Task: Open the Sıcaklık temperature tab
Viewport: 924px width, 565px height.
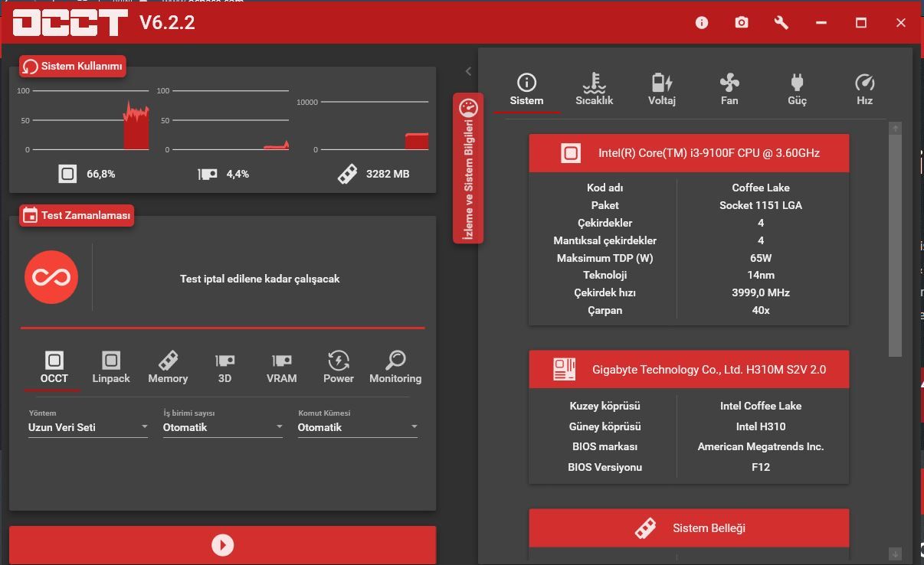Action: click(x=595, y=90)
